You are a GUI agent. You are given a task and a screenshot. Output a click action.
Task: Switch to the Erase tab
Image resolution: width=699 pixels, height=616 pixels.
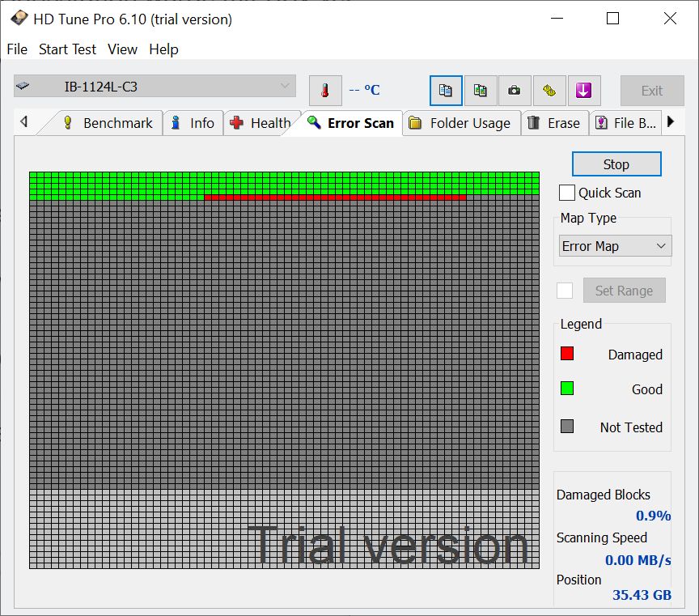554,123
